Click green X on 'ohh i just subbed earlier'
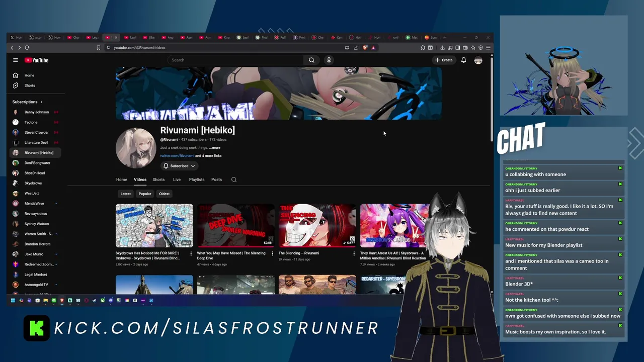The width and height of the screenshot is (644, 362). pyautogui.click(x=620, y=184)
